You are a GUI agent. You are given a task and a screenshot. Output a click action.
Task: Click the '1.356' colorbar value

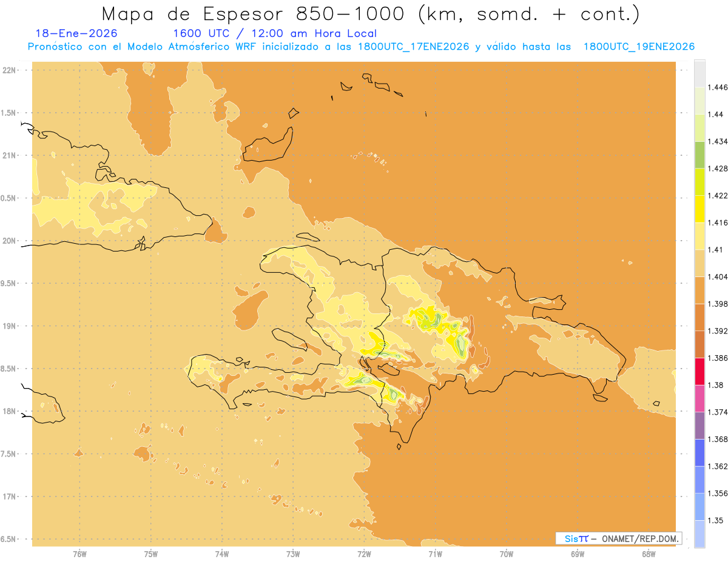tap(718, 493)
